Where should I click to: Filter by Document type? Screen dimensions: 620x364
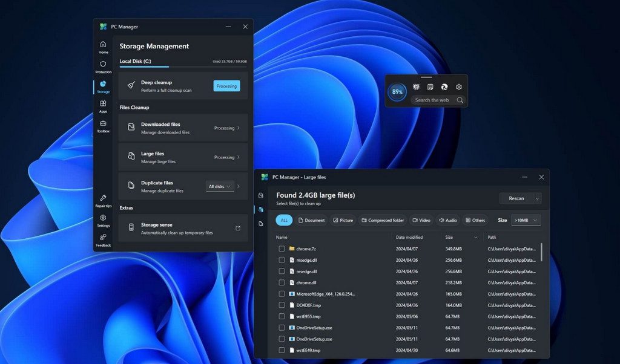(311, 220)
